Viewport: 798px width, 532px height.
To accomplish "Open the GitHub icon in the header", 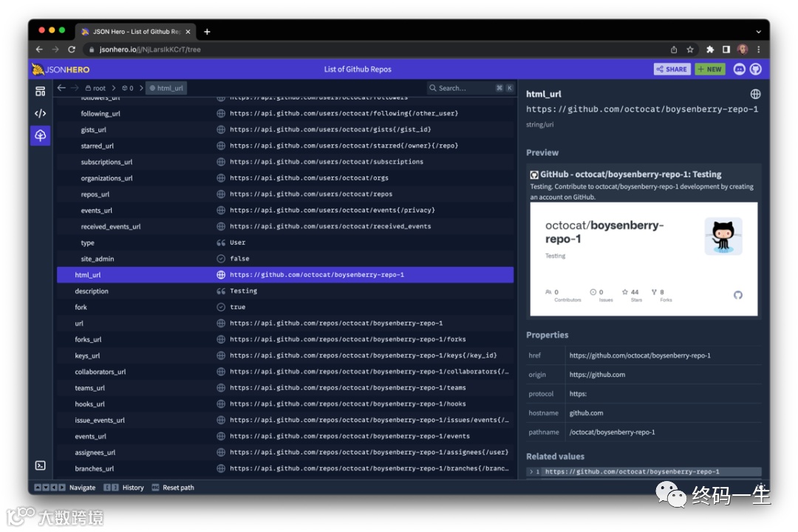I will 756,69.
